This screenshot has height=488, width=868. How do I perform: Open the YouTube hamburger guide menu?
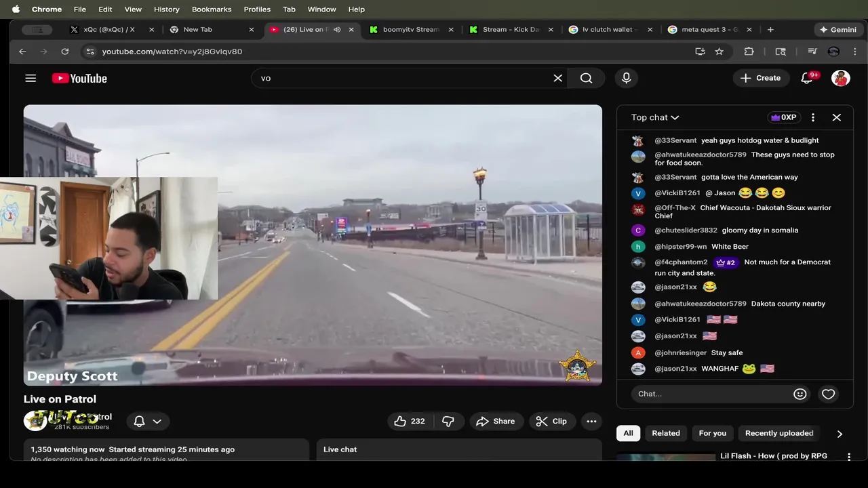pyautogui.click(x=31, y=78)
